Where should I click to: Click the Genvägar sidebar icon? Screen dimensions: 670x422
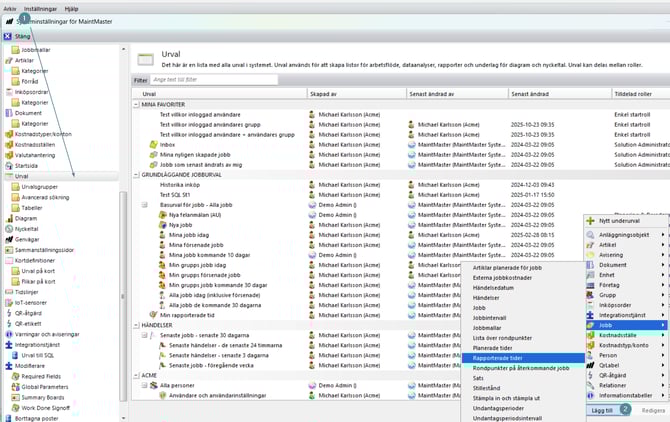(x=8, y=239)
